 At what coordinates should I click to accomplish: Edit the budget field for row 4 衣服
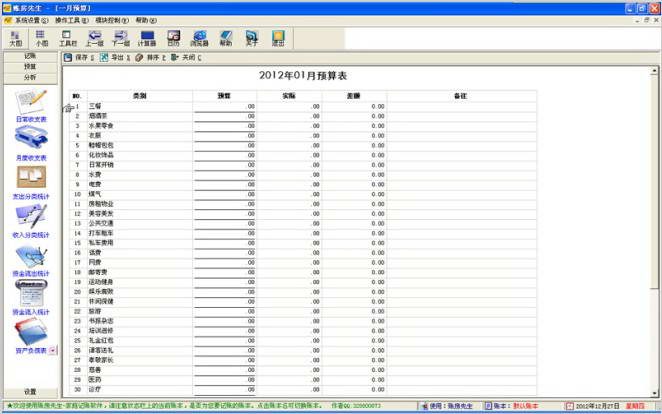tap(225, 135)
